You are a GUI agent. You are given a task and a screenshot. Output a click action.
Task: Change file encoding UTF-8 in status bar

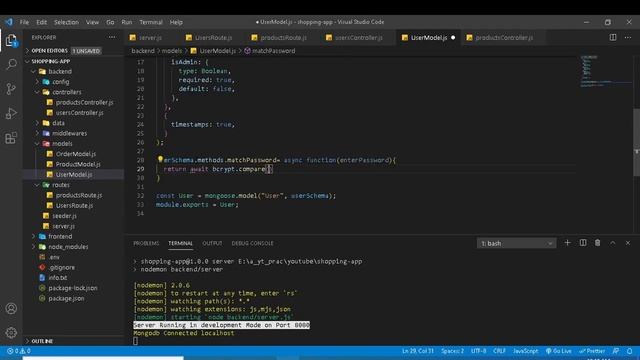[x=478, y=351]
